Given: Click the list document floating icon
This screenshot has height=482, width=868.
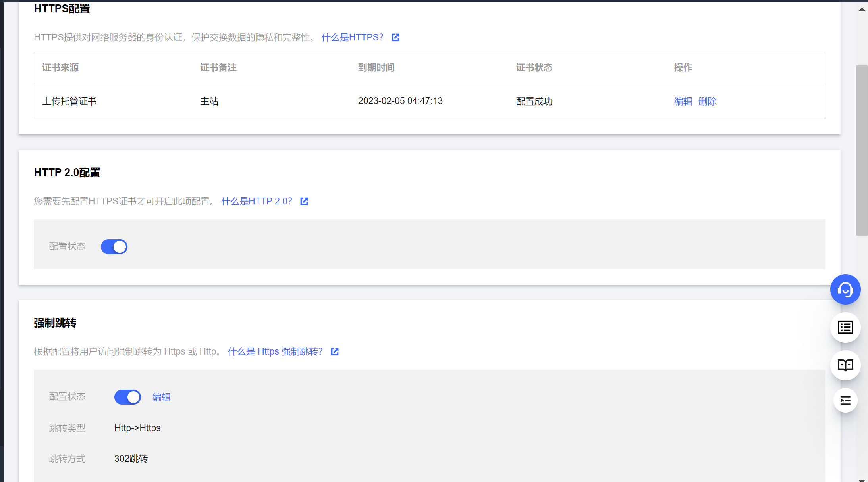Looking at the screenshot, I should point(845,328).
